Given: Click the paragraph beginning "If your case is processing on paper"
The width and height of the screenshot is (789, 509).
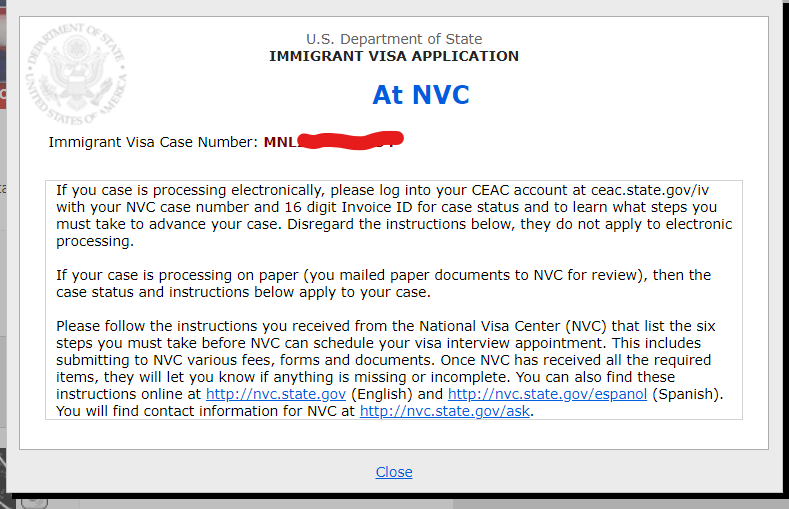Looking at the screenshot, I should (x=383, y=283).
